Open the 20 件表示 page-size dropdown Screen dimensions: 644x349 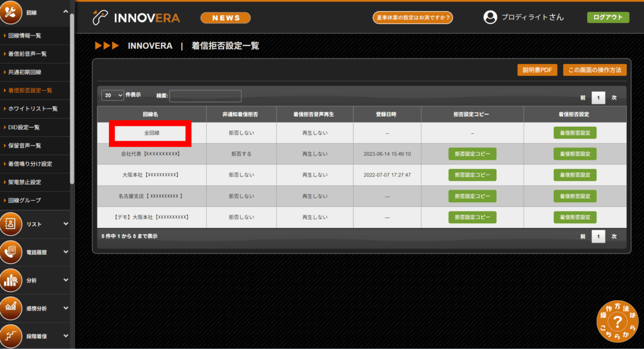coord(113,95)
